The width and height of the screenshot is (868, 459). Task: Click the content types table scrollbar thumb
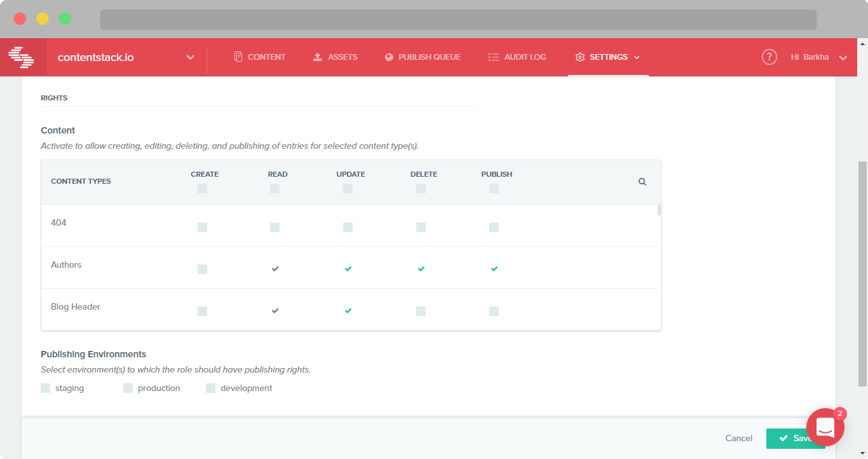tap(659, 210)
